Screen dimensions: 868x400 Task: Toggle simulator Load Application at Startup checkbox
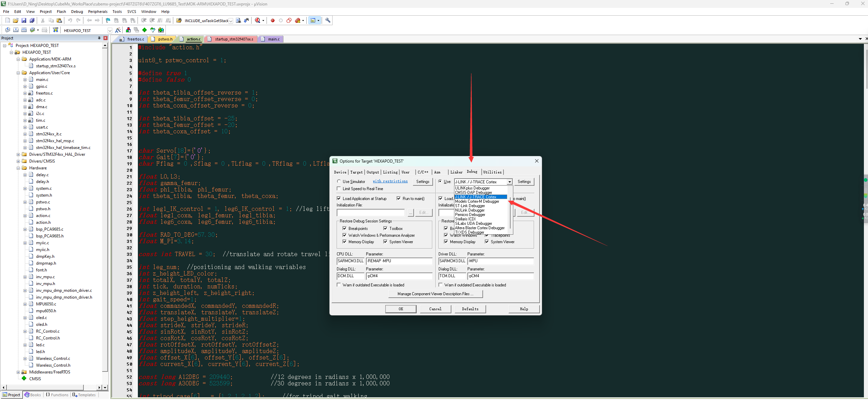point(339,199)
